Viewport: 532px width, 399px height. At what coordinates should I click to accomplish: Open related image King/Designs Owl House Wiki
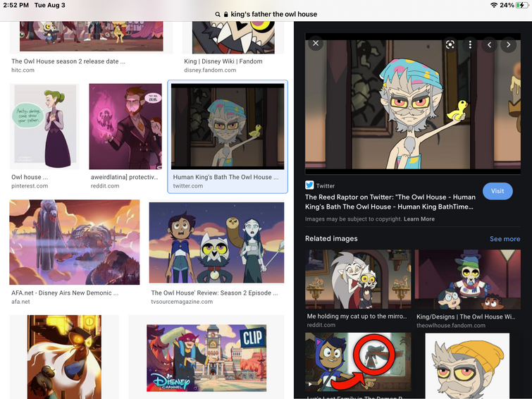pyautogui.click(x=468, y=279)
